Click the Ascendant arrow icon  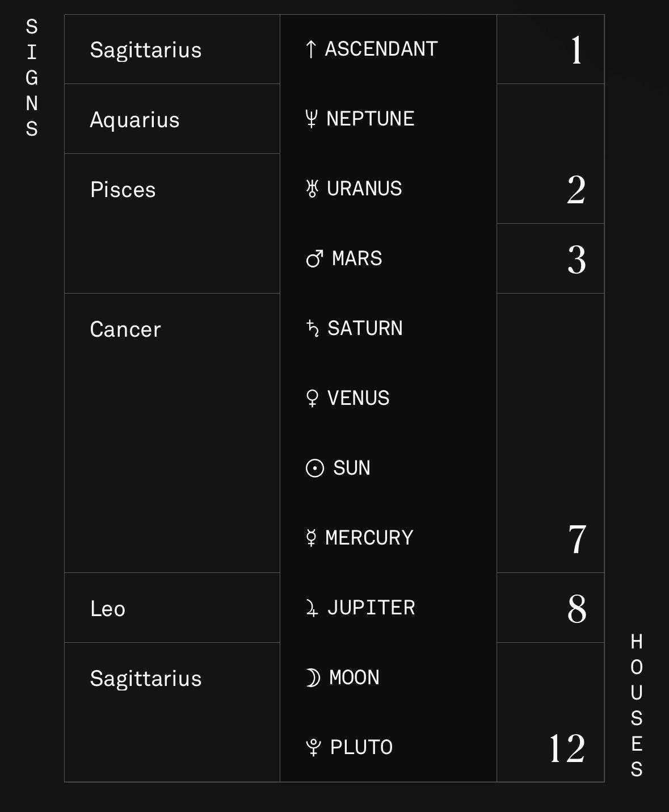click(310, 49)
